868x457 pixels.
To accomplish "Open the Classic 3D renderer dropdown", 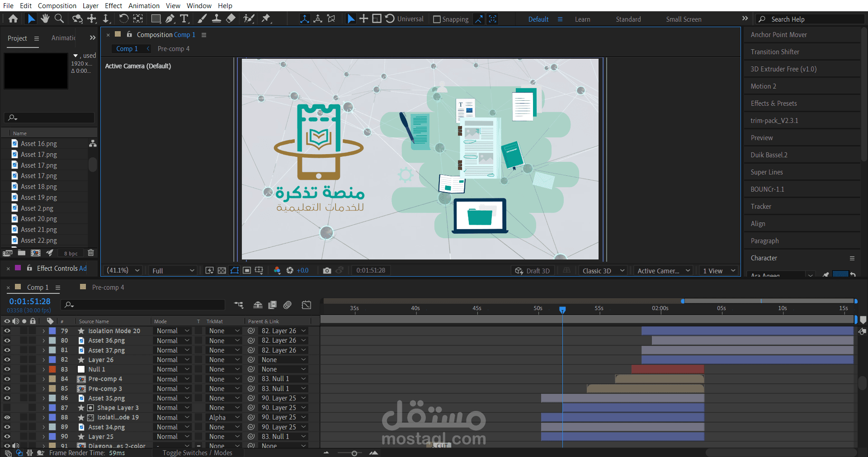I will coord(603,271).
